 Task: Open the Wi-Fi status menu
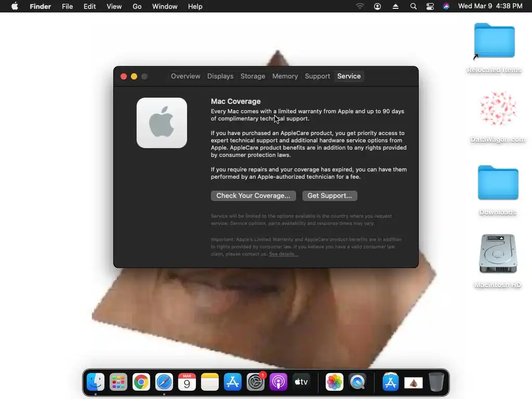click(x=360, y=6)
